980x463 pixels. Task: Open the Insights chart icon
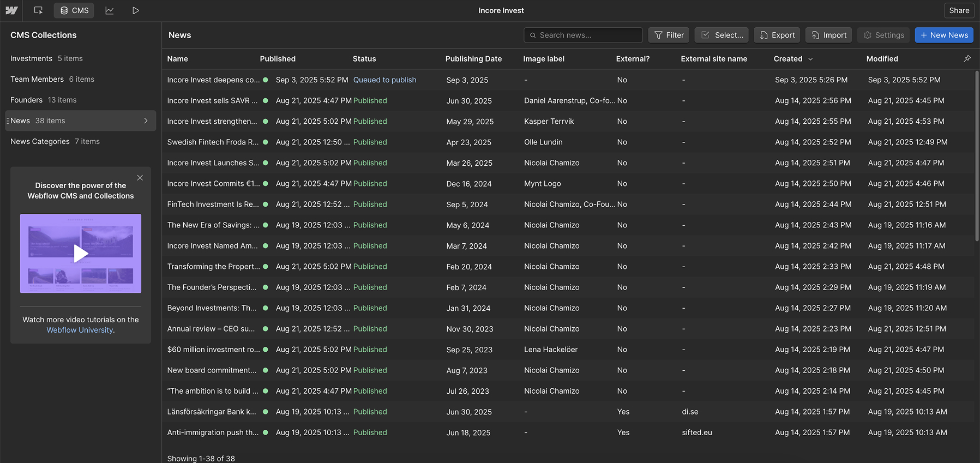coord(110,10)
